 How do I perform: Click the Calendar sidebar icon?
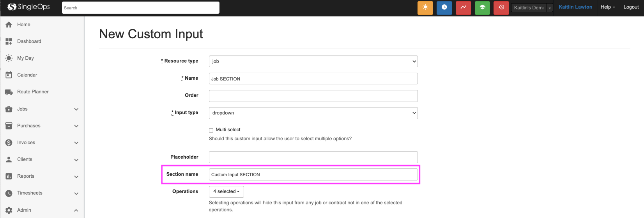point(9,75)
